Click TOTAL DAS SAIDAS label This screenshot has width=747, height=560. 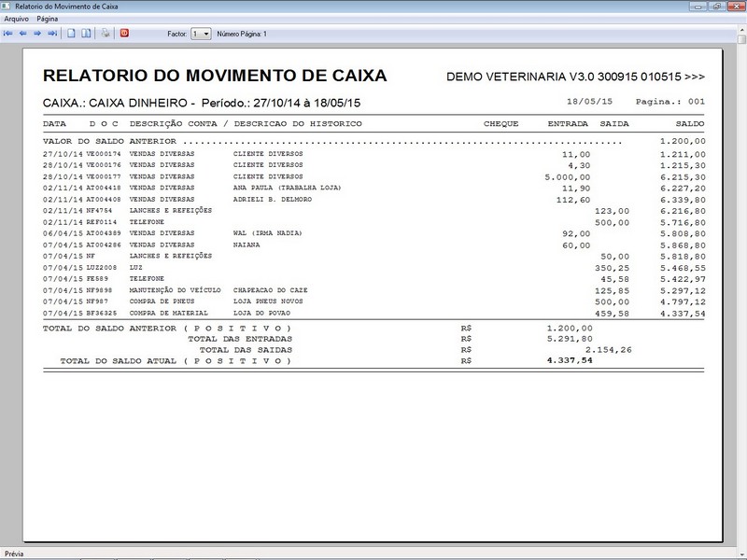(246, 350)
